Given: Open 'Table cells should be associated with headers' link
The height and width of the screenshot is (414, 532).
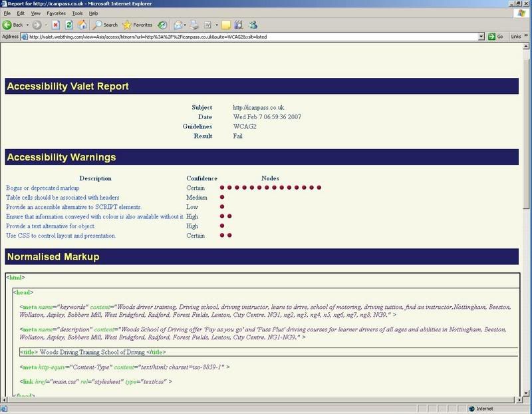Looking at the screenshot, I should pyautogui.click(x=63, y=197).
